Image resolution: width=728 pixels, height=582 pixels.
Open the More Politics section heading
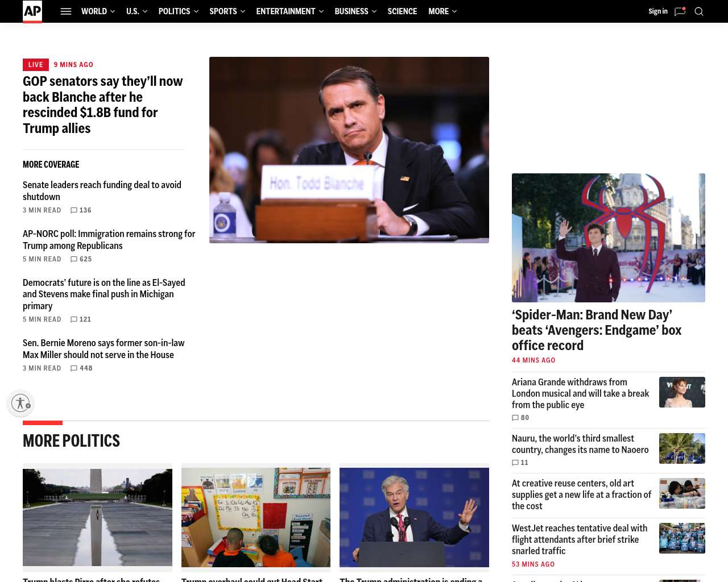pyautogui.click(x=71, y=441)
